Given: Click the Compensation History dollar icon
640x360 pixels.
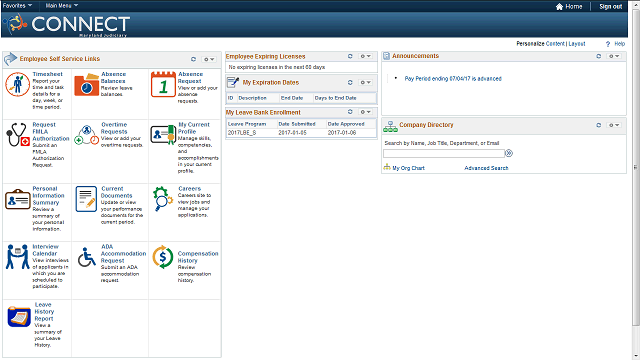Looking at the screenshot, I should click(x=163, y=257).
